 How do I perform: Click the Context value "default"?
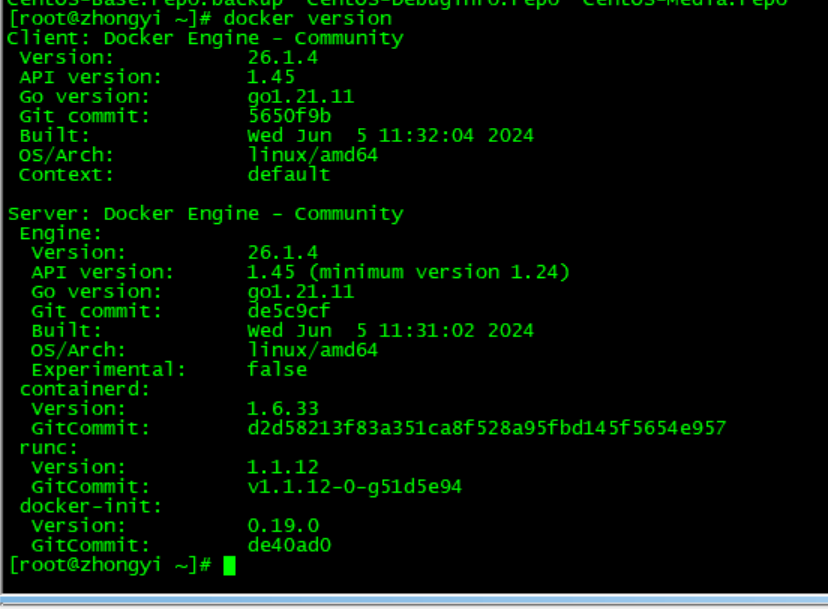click(x=289, y=174)
